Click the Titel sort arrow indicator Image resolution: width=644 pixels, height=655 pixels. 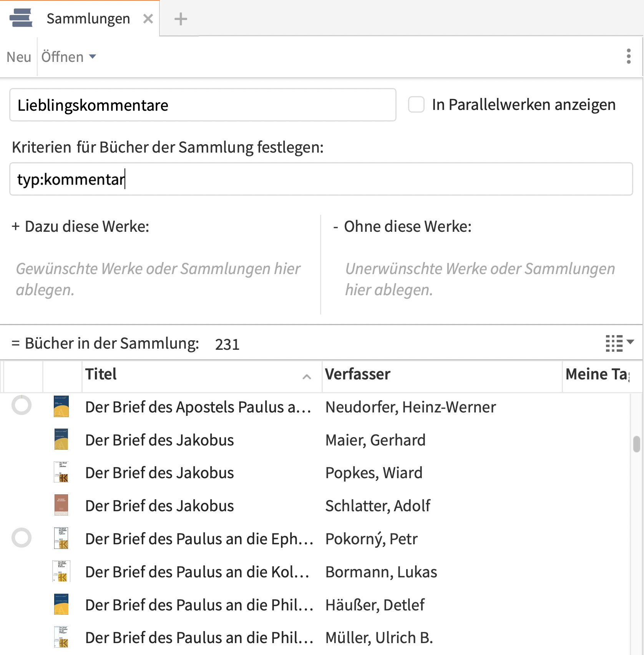(x=307, y=377)
